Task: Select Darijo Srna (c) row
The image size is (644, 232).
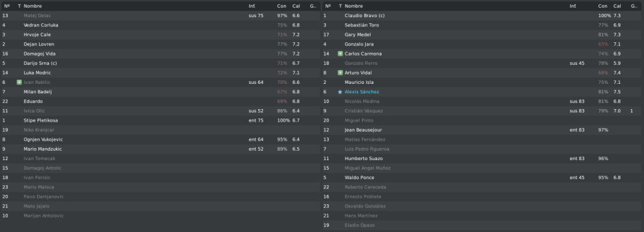Action: click(x=161, y=63)
